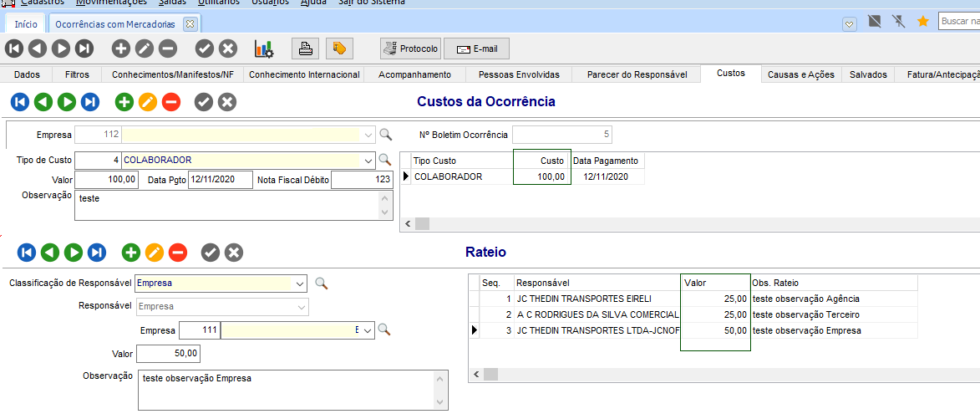Go to next record in main toolbar
This screenshot has height=419, width=980.
(x=61, y=49)
